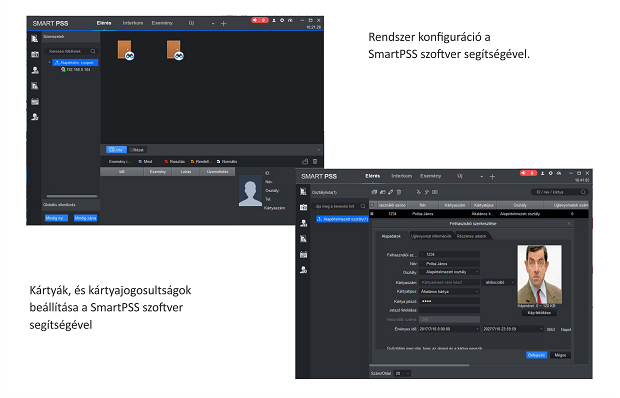Image resolution: width=620 pixels, height=398 pixels.
Task: Click building sidebar icon in upper-left window
Action: click(35, 38)
